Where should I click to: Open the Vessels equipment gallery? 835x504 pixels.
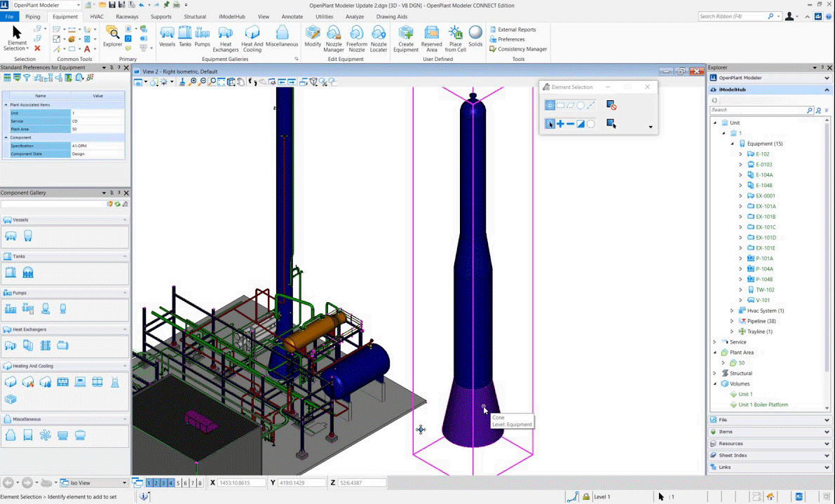167,36
